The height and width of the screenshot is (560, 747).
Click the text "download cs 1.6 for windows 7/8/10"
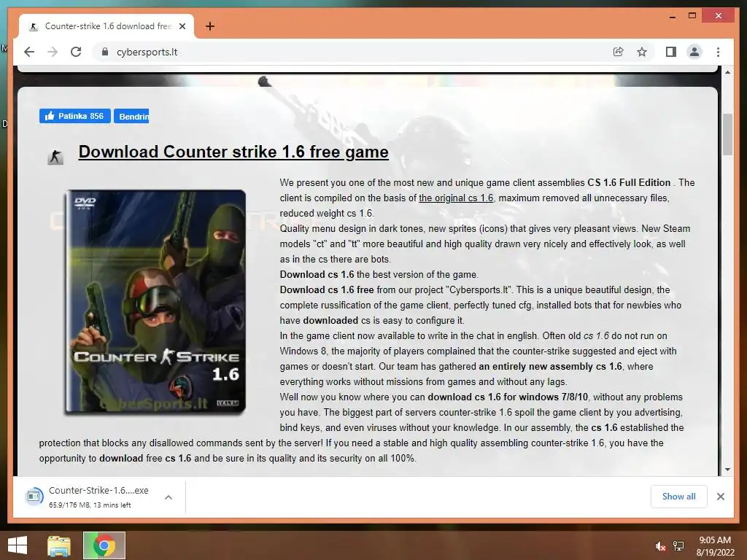click(508, 397)
